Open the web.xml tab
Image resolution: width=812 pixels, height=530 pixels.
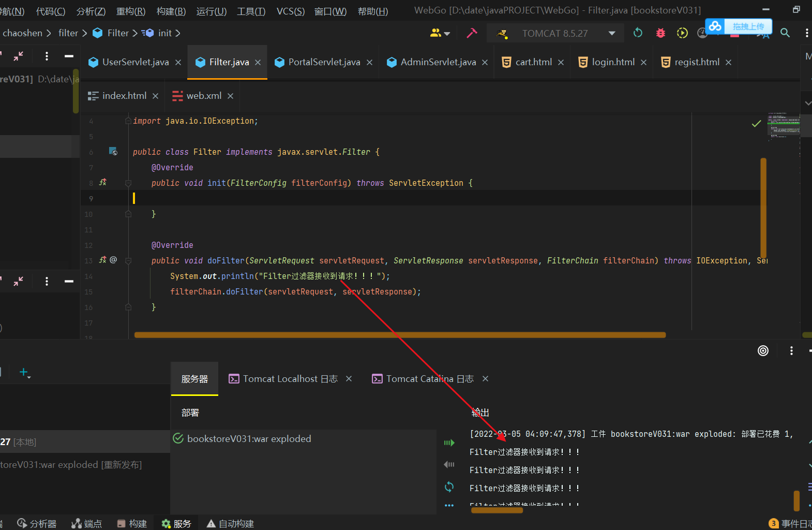pos(197,96)
